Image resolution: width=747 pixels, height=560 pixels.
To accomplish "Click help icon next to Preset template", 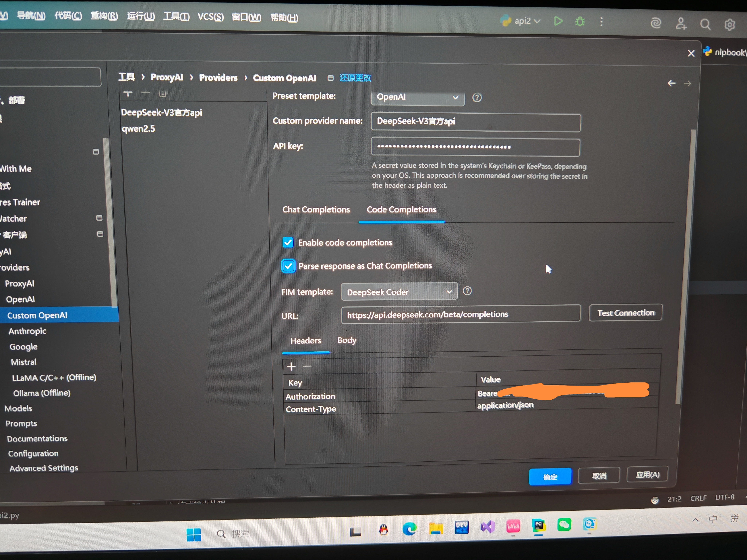I will (477, 98).
